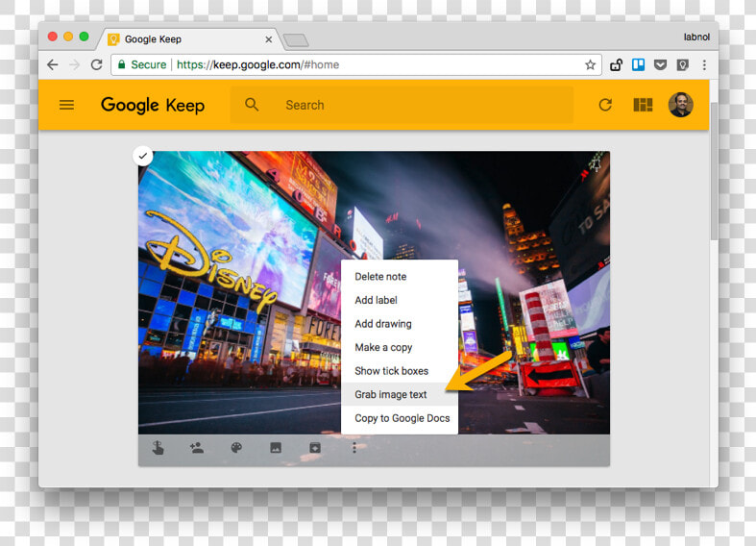Pin the note using pin icon
This screenshot has width=756, height=546.
(597, 163)
